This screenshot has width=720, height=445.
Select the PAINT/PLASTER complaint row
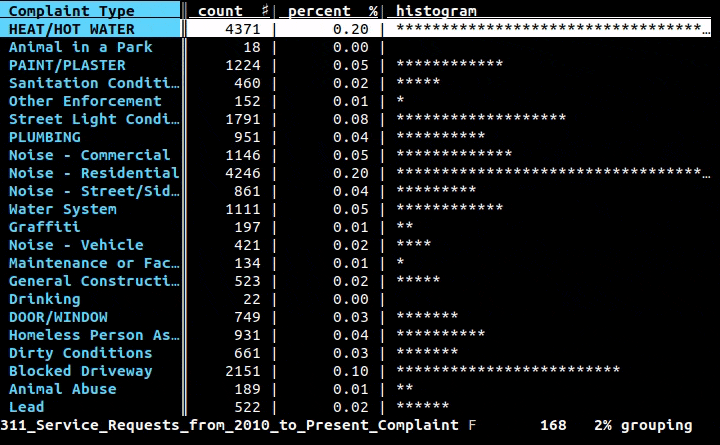[355, 65]
